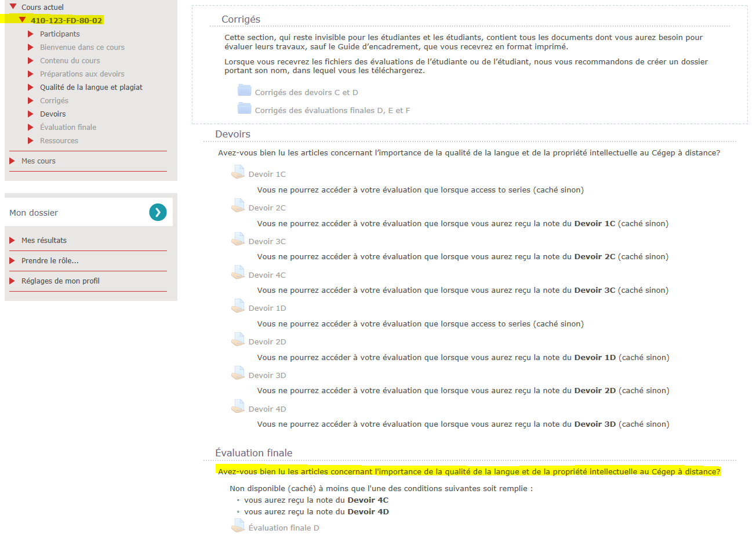Collapse the 410-123-FD-80-02 course node
This screenshot has width=756, height=534.
[22, 20]
